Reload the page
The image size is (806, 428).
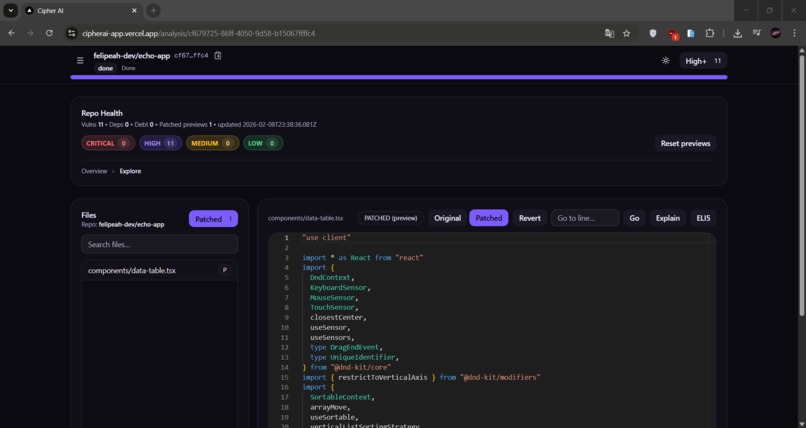[49, 33]
